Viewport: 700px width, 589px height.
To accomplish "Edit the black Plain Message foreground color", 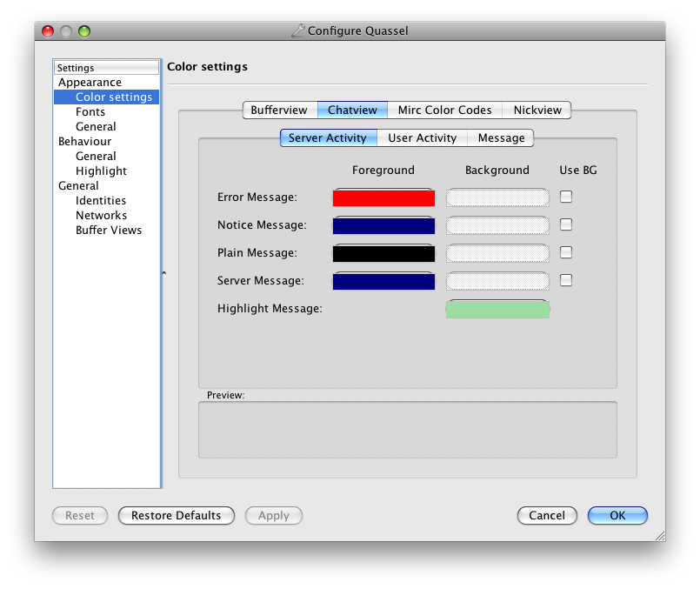I will click(x=384, y=253).
